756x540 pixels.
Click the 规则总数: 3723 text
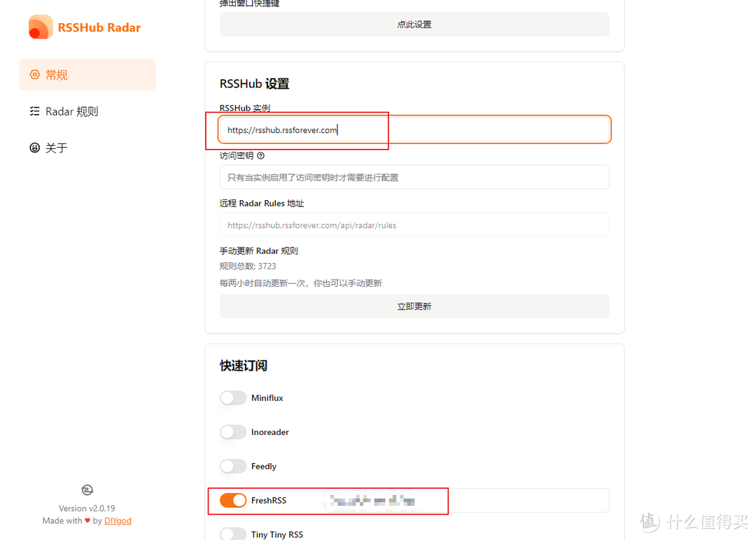point(248,266)
